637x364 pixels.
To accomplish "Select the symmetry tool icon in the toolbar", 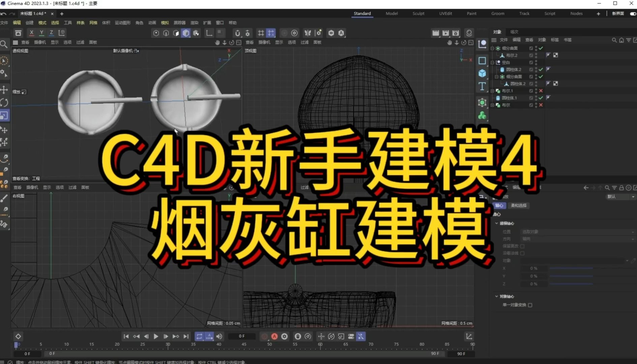I will tap(307, 33).
